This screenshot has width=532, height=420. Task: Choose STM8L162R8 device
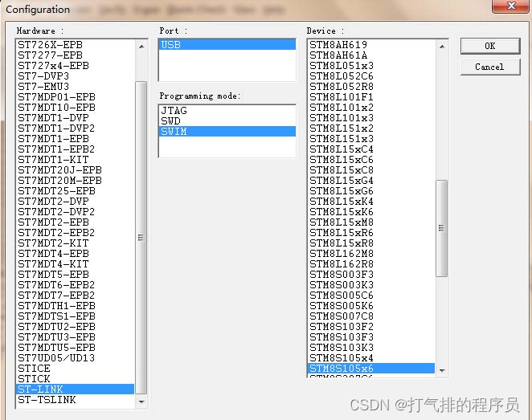click(x=371, y=263)
